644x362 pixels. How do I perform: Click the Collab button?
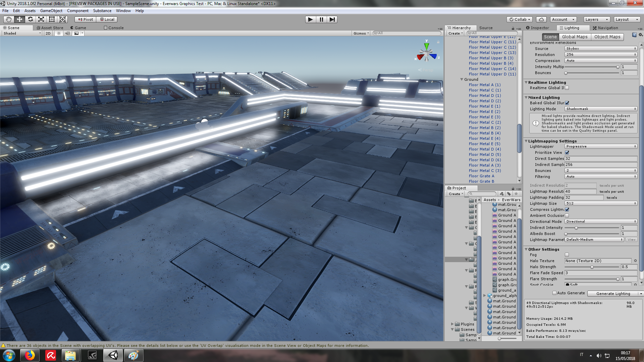[520, 19]
